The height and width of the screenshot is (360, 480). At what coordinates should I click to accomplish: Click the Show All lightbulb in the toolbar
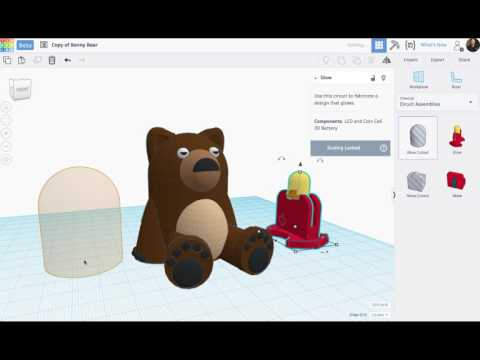point(326,60)
